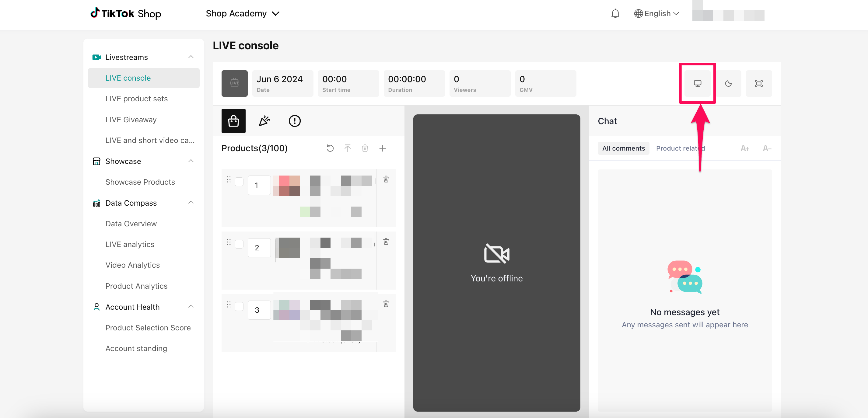Delete product 2 using its trash icon
The image size is (868, 418).
coord(386,242)
